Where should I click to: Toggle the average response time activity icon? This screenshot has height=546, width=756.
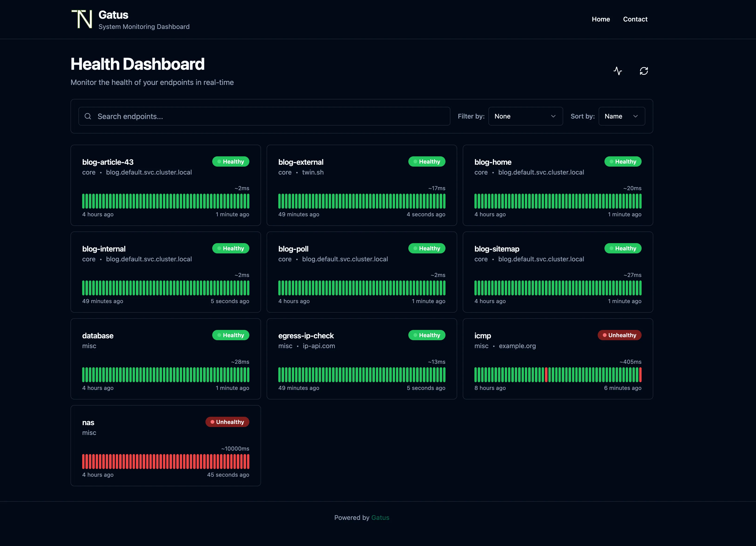(618, 71)
